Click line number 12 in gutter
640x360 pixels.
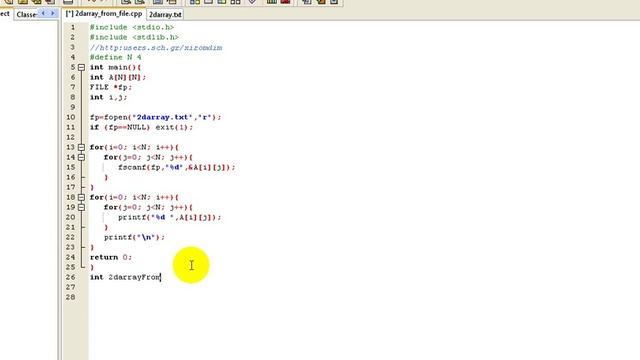coord(71,138)
